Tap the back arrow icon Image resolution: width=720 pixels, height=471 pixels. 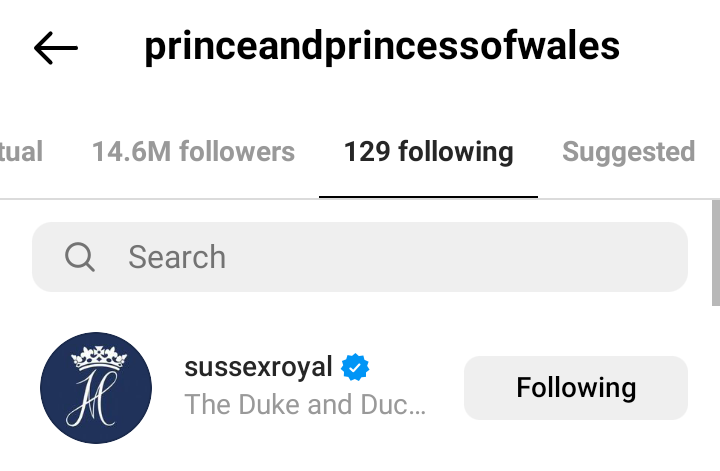(56, 47)
